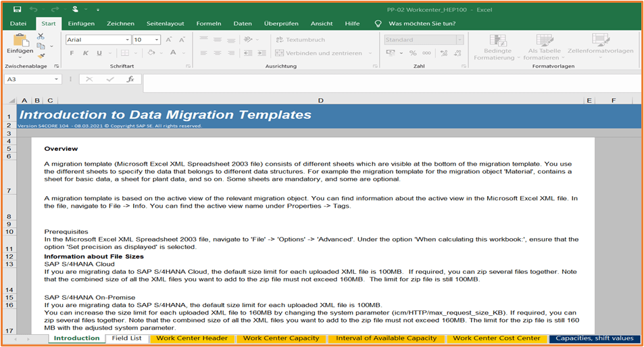The height and width of the screenshot is (347, 644).
Task: Open the Seitenlayout ribbon tab
Action: [165, 23]
